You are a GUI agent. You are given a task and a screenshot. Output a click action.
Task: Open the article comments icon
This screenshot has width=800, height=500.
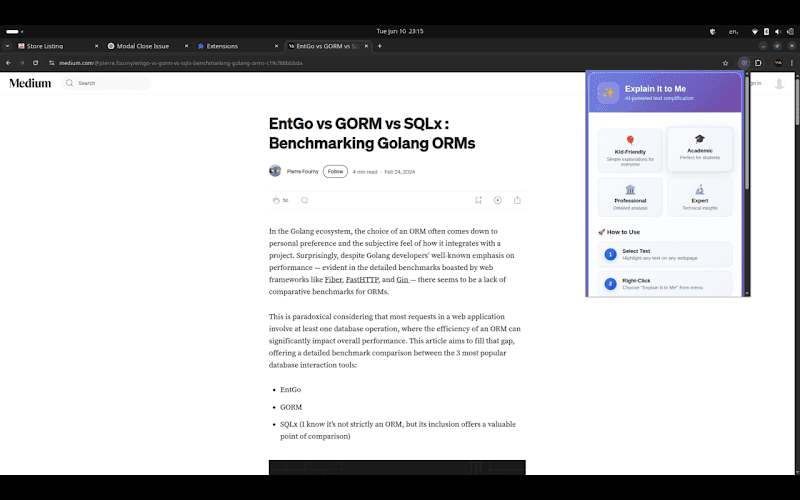pyautogui.click(x=305, y=201)
